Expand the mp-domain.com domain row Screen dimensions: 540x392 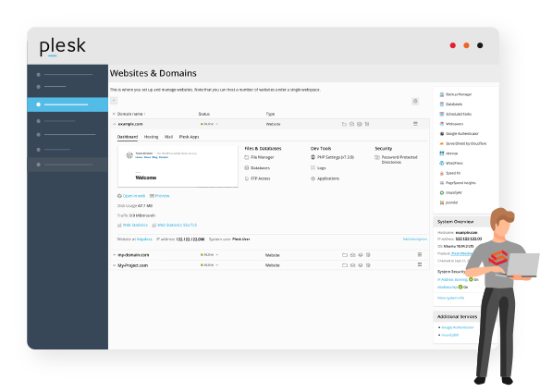[115, 255]
